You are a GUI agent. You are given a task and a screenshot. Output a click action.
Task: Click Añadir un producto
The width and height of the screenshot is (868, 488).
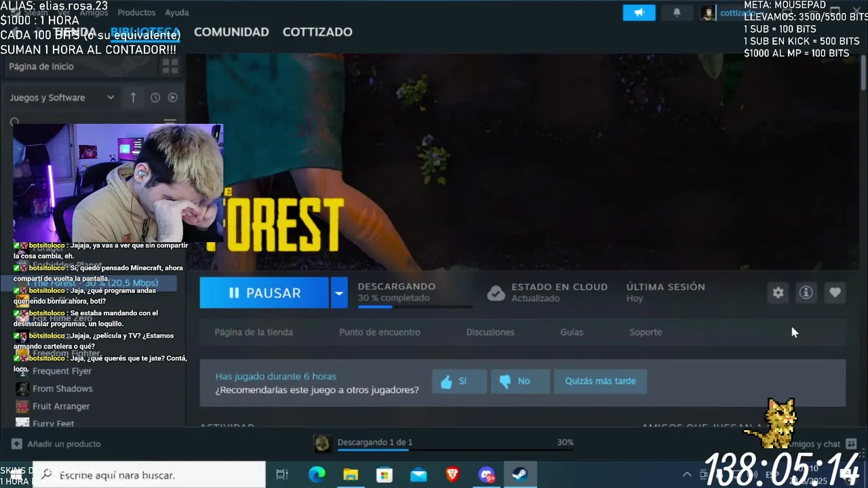click(x=56, y=444)
